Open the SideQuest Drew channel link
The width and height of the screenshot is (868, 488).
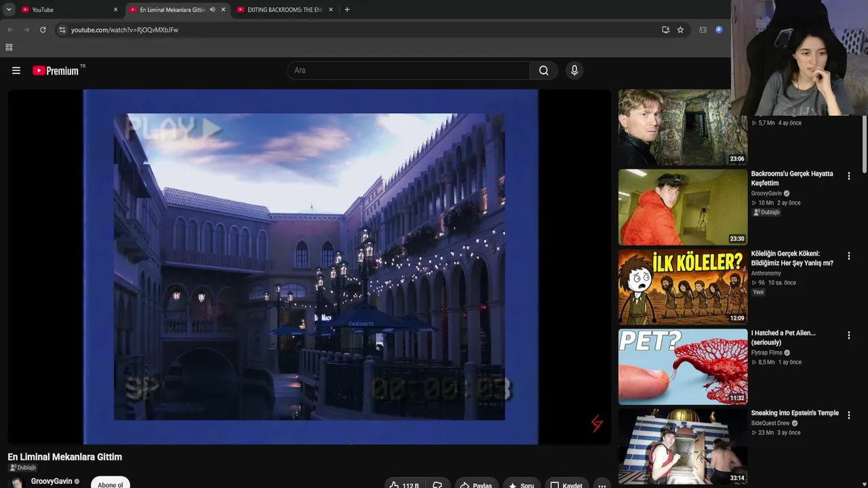[x=770, y=423]
